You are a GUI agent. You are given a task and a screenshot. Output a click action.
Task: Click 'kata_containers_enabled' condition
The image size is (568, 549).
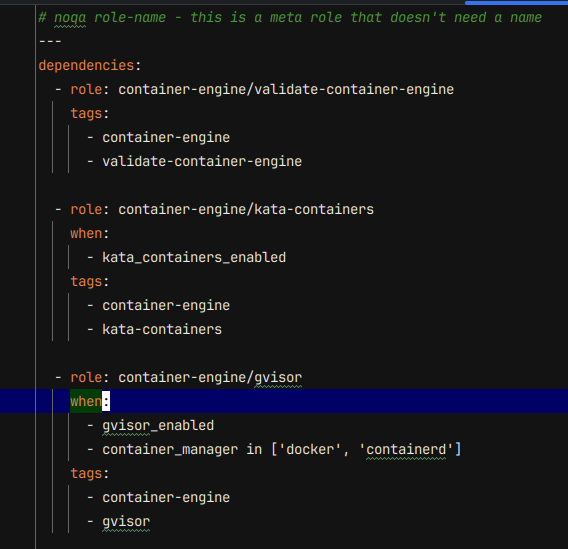click(194, 257)
